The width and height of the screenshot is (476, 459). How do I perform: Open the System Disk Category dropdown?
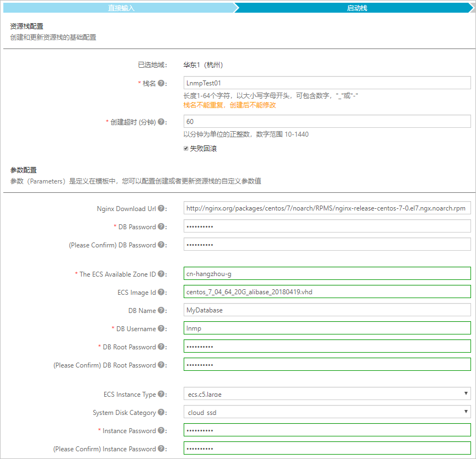(327, 412)
